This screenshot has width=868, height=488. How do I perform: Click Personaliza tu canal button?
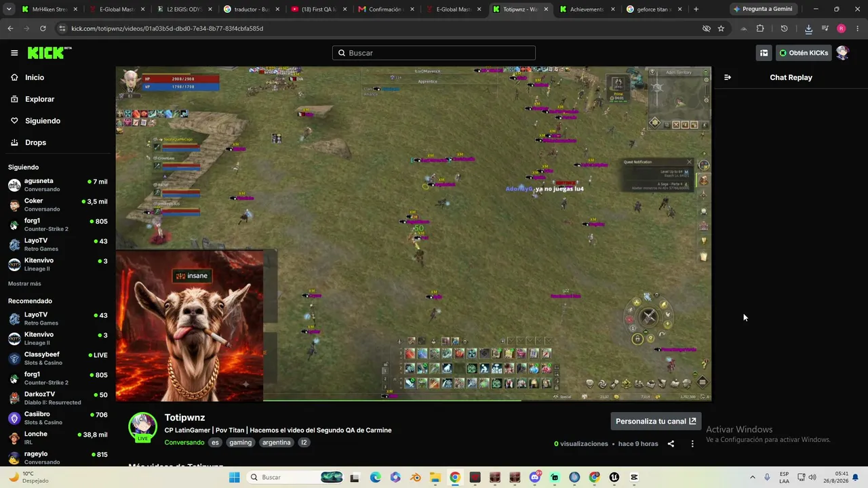tap(656, 421)
